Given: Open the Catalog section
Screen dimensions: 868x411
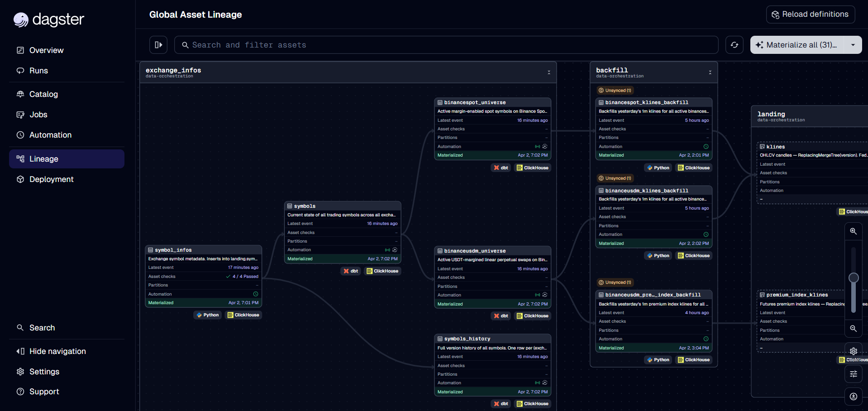Looking at the screenshot, I should pos(67,94).
